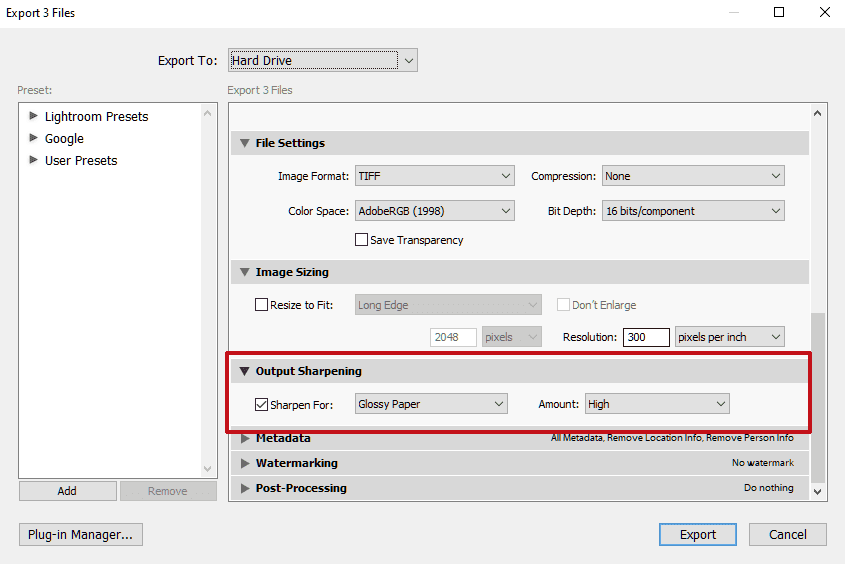The height and width of the screenshot is (564, 845).
Task: Click the Cancel button
Action: tap(787, 534)
